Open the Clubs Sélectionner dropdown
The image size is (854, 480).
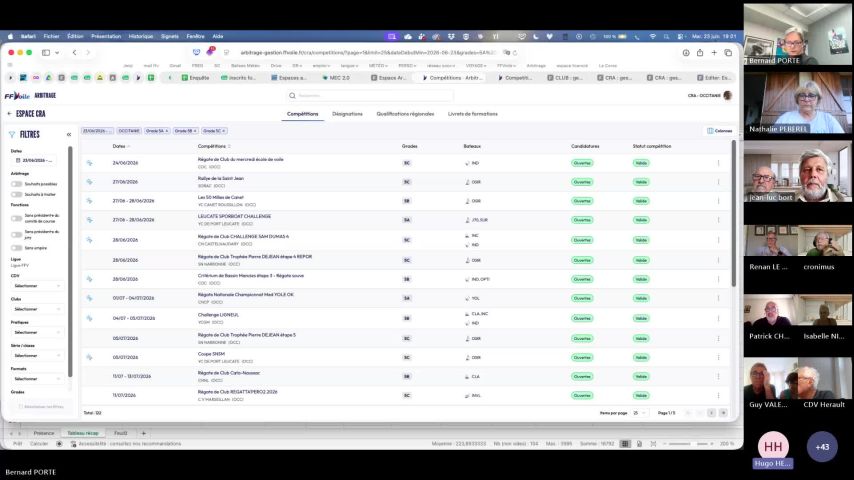click(36, 309)
